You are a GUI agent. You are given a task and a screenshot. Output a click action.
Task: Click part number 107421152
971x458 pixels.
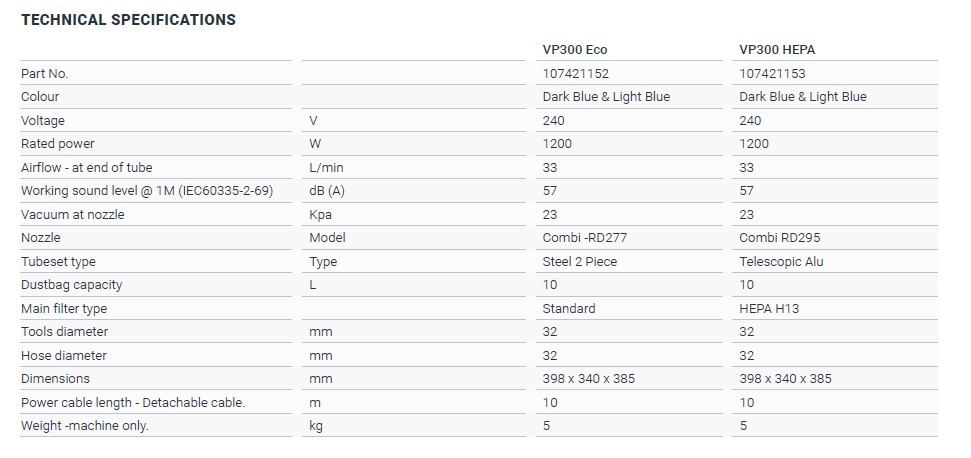click(x=575, y=74)
